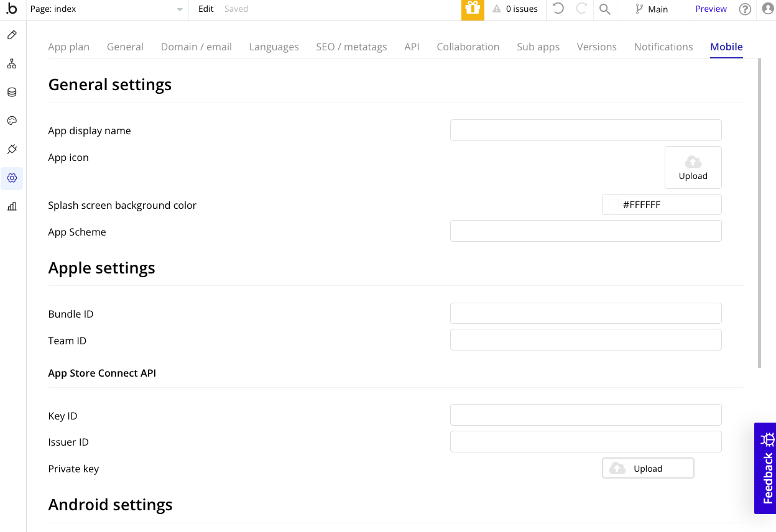Click the Bundle ID input field
This screenshot has height=532, width=776.
586,313
